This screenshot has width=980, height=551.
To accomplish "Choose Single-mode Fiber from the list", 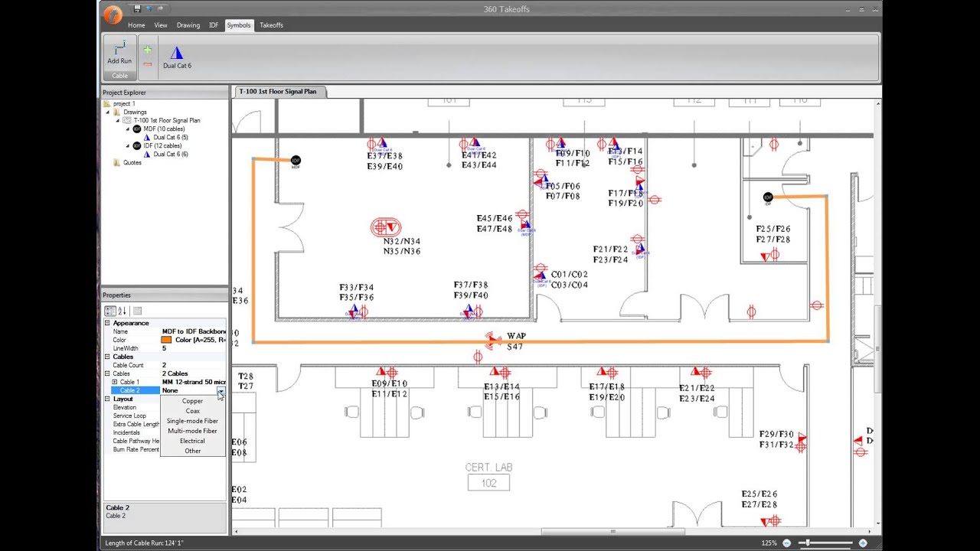I will coord(192,421).
